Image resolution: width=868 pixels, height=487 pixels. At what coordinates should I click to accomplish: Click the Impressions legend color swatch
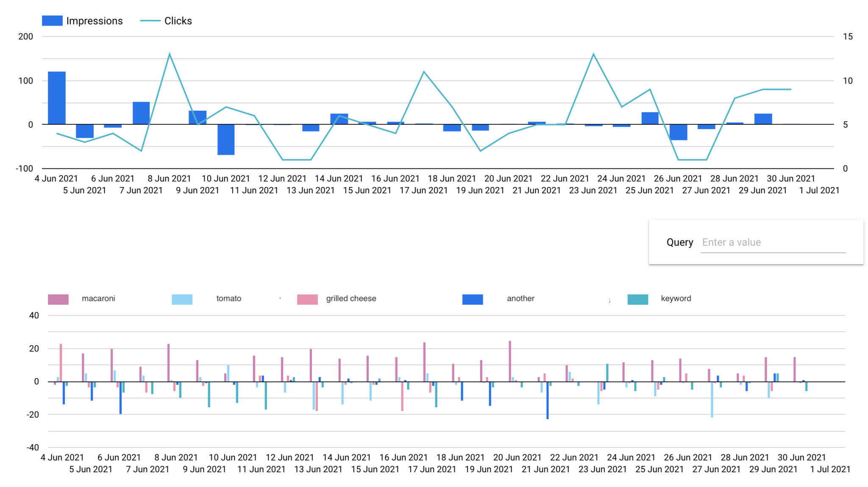tap(52, 21)
